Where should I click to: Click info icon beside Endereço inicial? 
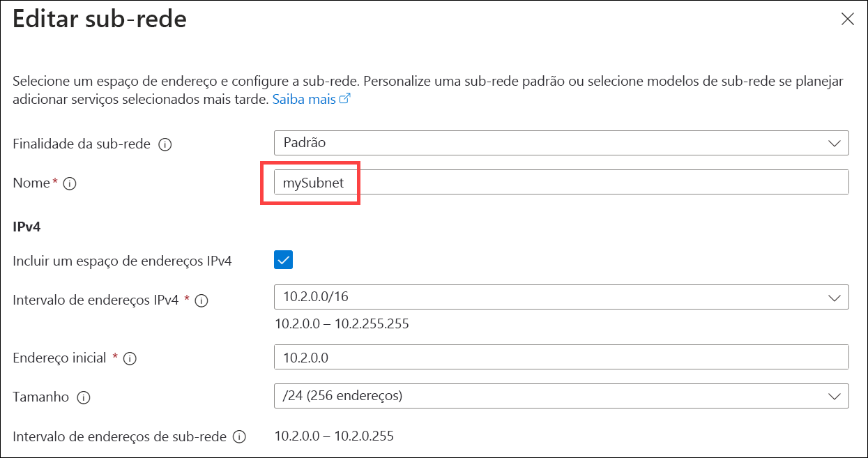(130, 358)
